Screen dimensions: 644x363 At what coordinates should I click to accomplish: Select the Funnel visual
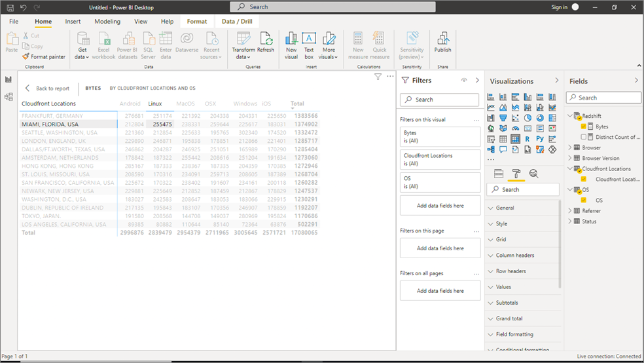click(503, 118)
